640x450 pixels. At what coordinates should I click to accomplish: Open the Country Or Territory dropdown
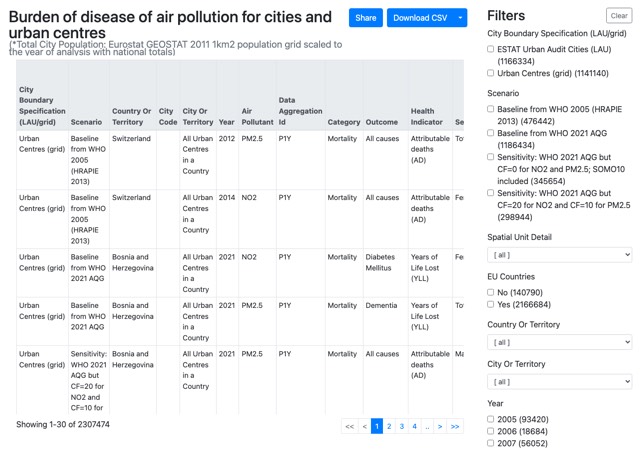pos(560,342)
